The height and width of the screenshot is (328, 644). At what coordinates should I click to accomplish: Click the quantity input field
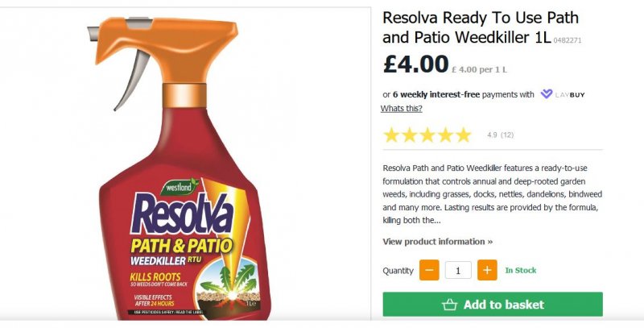coord(458,271)
